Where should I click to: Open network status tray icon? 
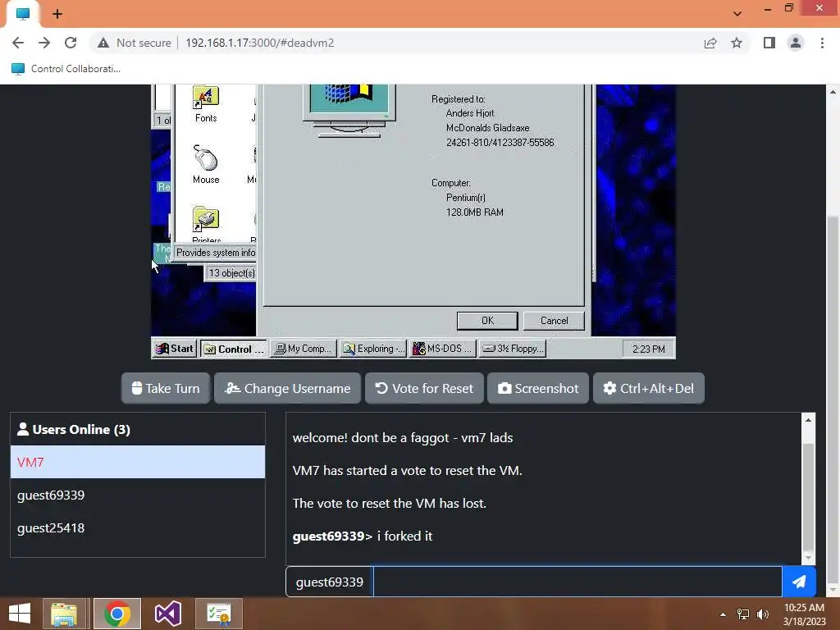[x=743, y=614]
